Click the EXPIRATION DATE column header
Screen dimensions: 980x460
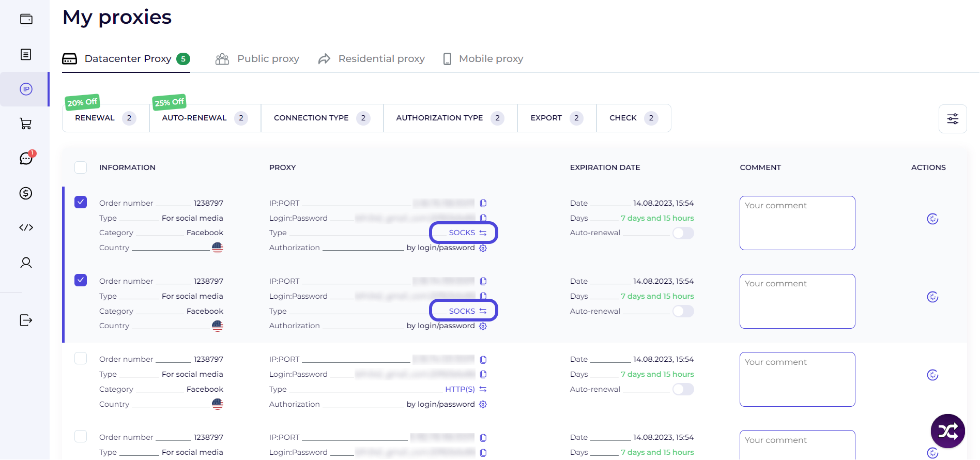tap(605, 167)
